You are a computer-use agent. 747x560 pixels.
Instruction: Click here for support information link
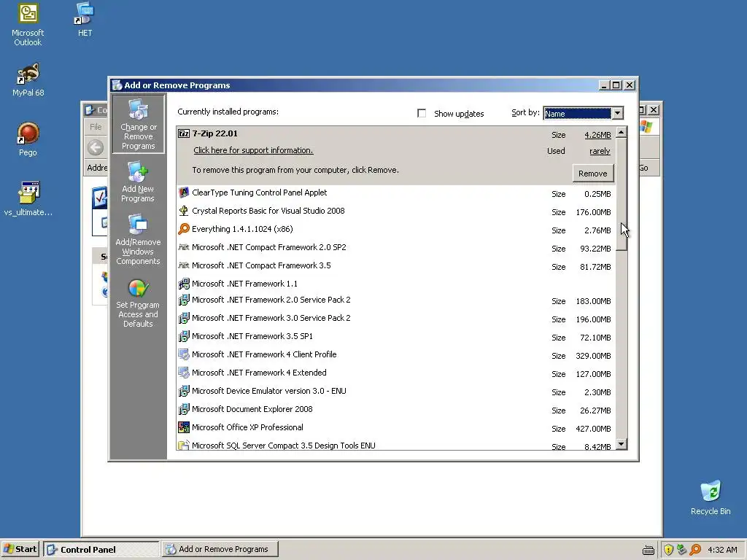click(x=253, y=150)
